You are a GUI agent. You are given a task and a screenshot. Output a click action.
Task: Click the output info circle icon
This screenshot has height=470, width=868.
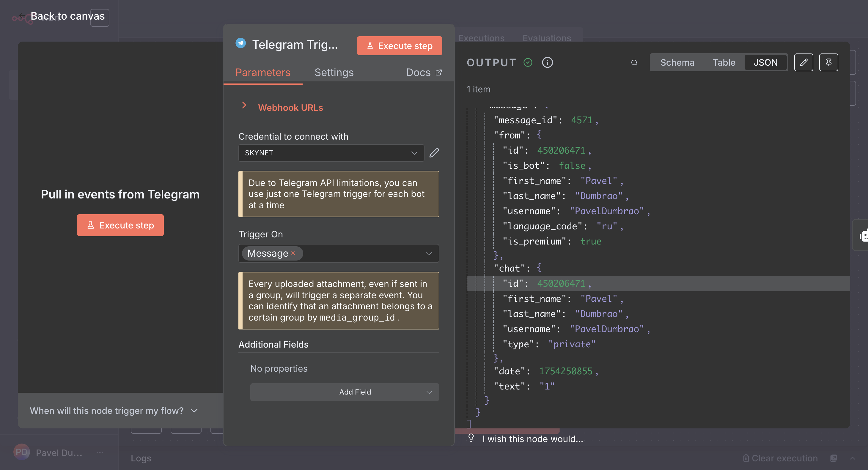tap(547, 62)
